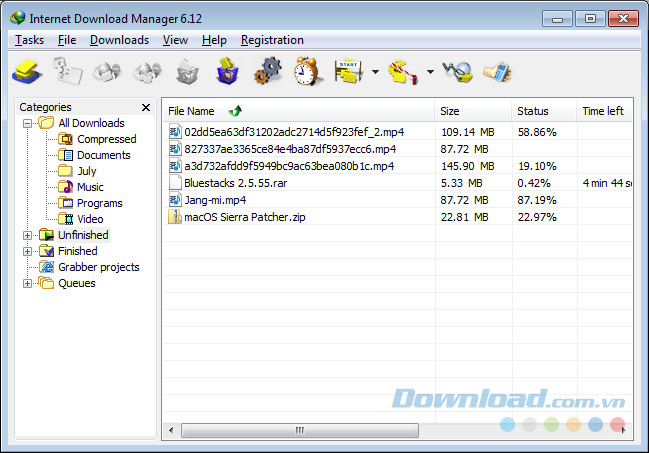649x453 pixels.
Task: Click the Stop Queue toolbar icon
Action: tap(402, 72)
